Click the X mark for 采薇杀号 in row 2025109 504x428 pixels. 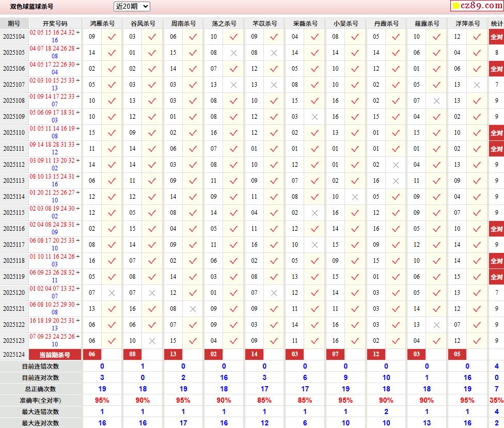click(x=314, y=117)
